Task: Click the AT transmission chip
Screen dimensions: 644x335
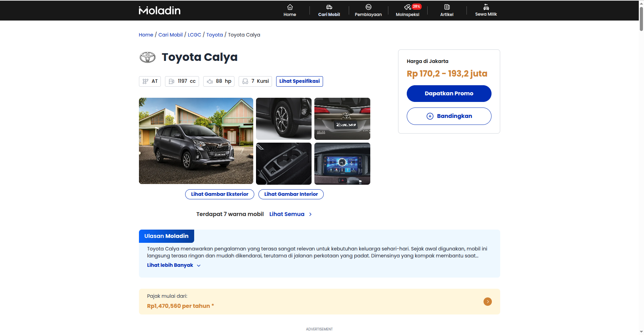Action: (x=150, y=81)
